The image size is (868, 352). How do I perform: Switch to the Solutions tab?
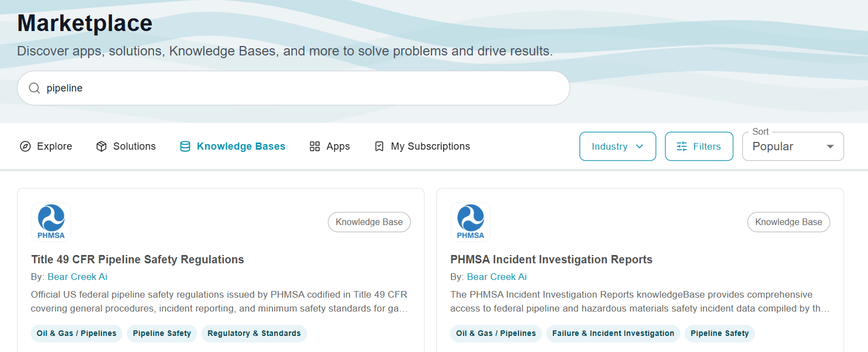(126, 146)
